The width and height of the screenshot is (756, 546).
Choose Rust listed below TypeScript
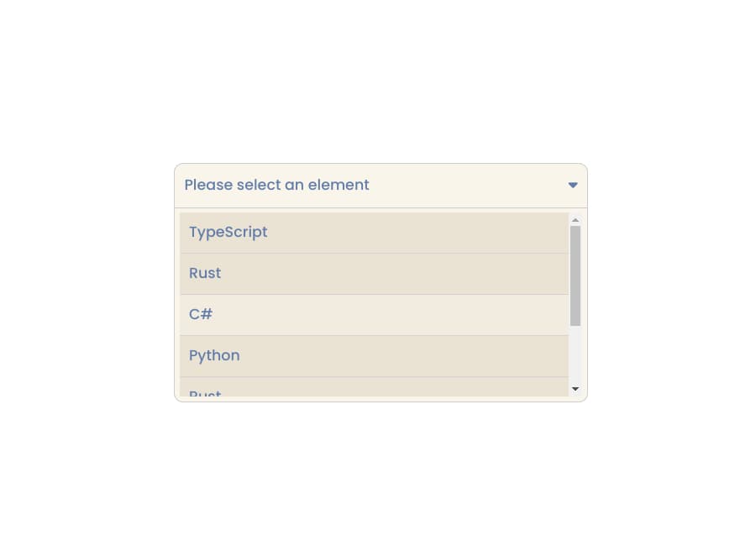tap(374, 274)
